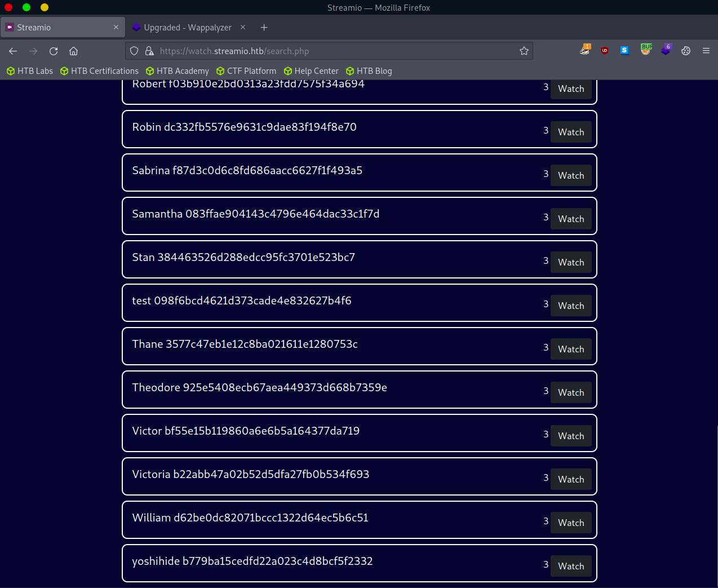Click Watch on the Stan row
The width and height of the screenshot is (718, 588).
coord(571,262)
